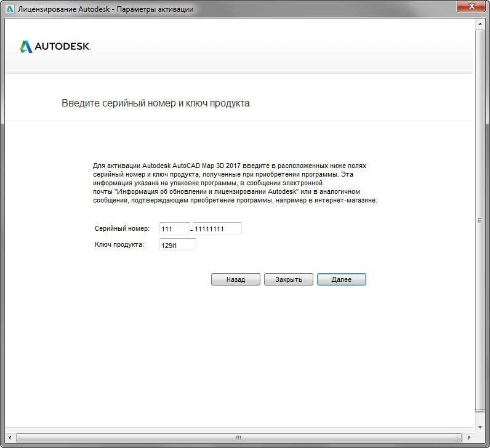The image size is (490, 448).
Task: Click the Autodesk title bar app icon
Action: coord(10,9)
